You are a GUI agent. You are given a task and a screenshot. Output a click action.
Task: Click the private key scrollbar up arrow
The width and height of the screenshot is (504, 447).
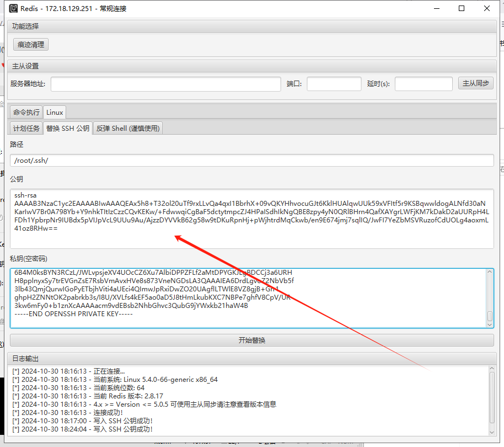490,272
